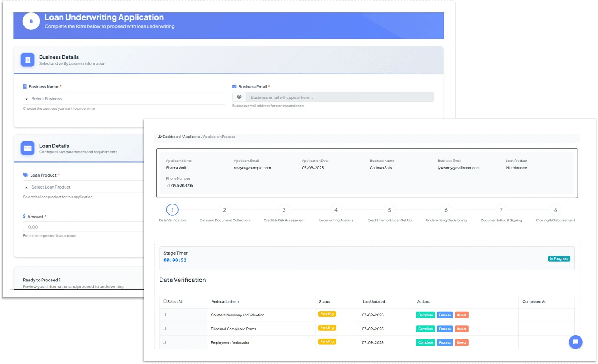The width and height of the screenshot is (598, 364).
Task: Open the Select Business dropdown
Action: pyautogui.click(x=124, y=98)
